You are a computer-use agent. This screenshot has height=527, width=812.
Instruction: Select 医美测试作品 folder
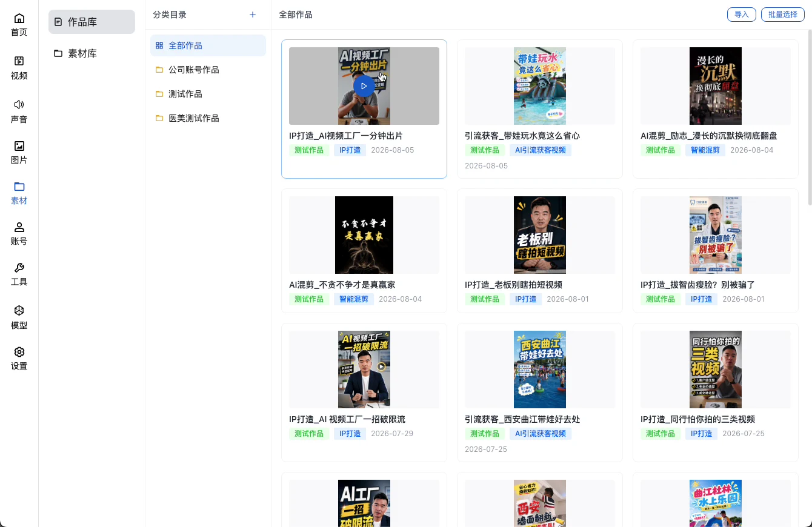(x=208, y=118)
